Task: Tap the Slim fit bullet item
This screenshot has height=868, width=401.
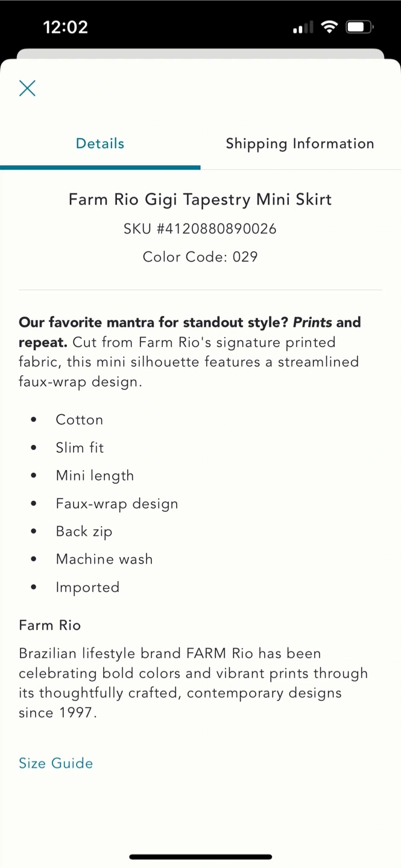Action: point(80,447)
